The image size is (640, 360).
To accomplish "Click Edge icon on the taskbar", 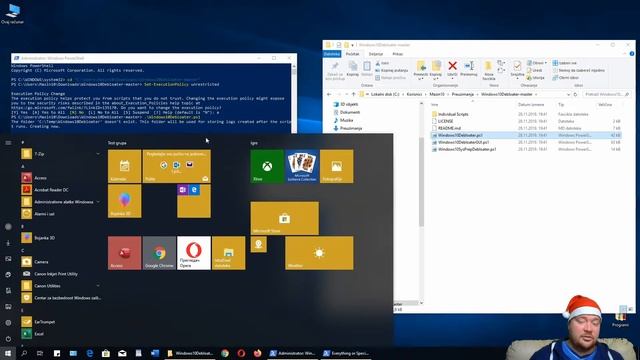I will coord(89,353).
